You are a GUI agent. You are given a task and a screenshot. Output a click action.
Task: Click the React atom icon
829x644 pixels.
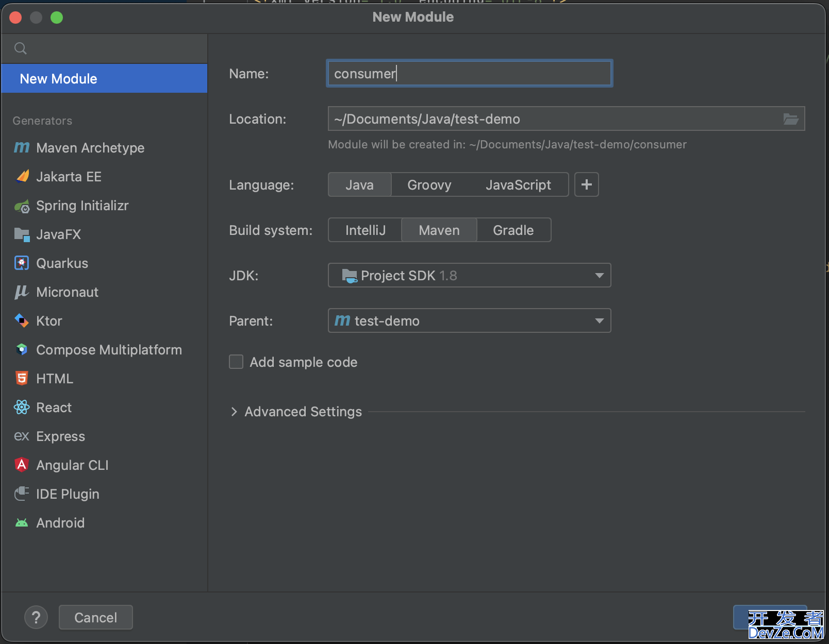22,408
